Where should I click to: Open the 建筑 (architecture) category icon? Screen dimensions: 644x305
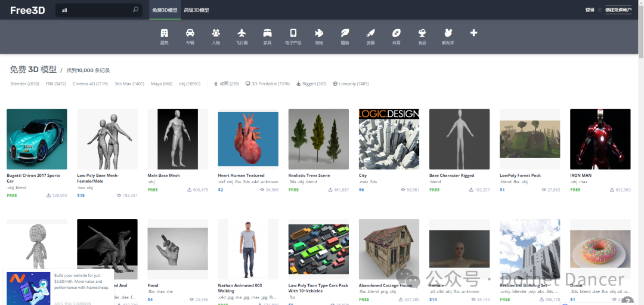(165, 33)
